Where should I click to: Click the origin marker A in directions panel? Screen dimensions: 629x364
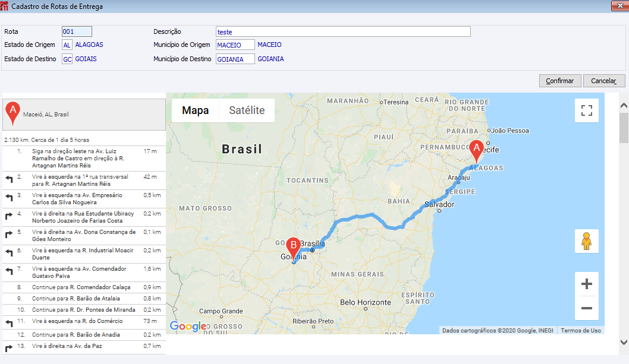pos(13,113)
